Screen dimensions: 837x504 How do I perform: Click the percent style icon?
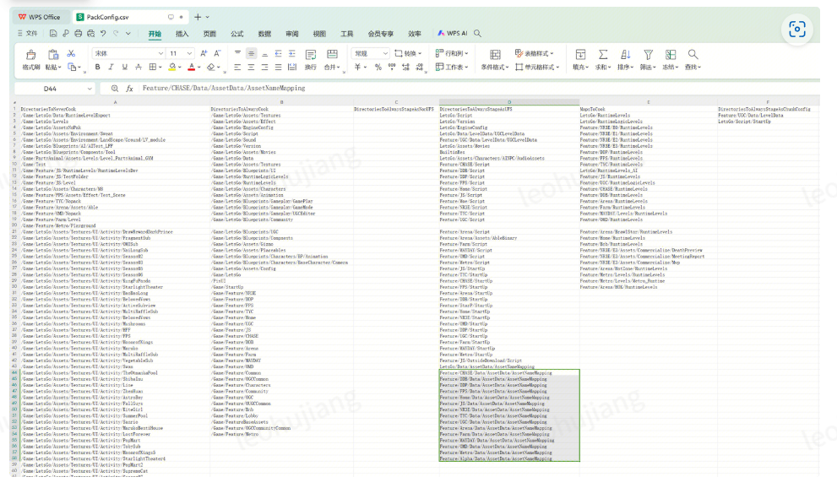[378, 68]
